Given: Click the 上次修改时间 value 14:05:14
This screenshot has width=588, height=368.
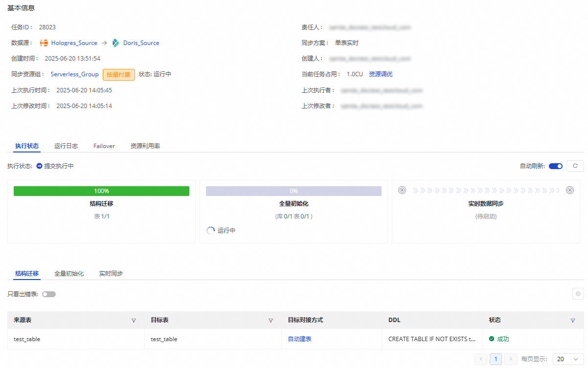Looking at the screenshot, I should click(x=84, y=106).
